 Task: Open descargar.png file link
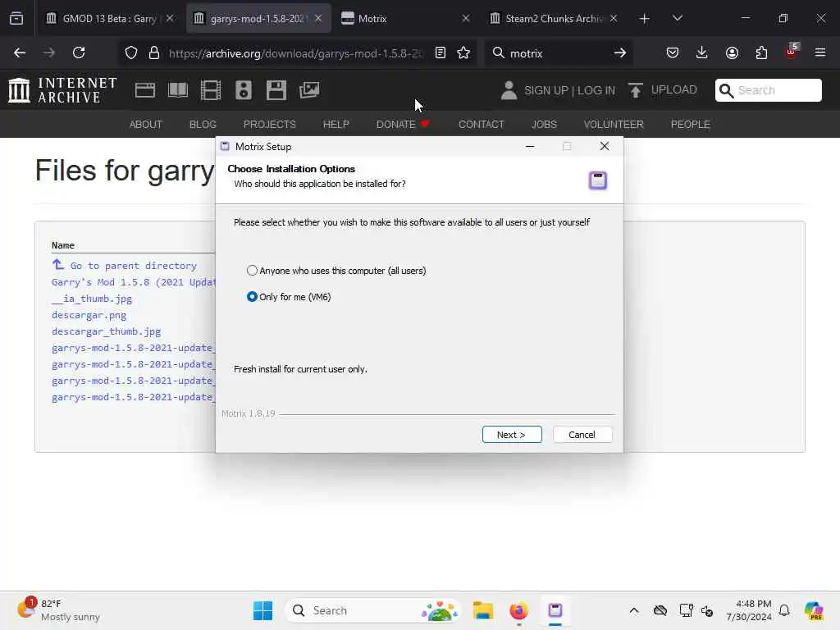pyautogui.click(x=89, y=315)
